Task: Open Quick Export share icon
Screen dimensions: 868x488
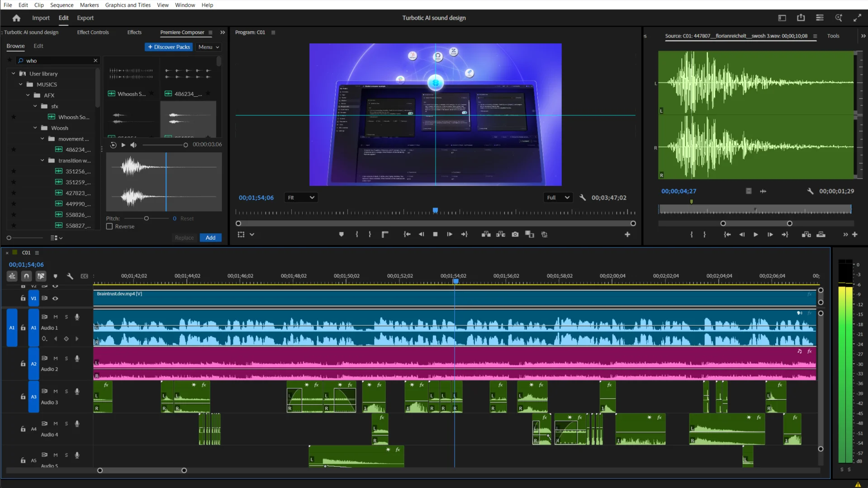Action: 801,18
